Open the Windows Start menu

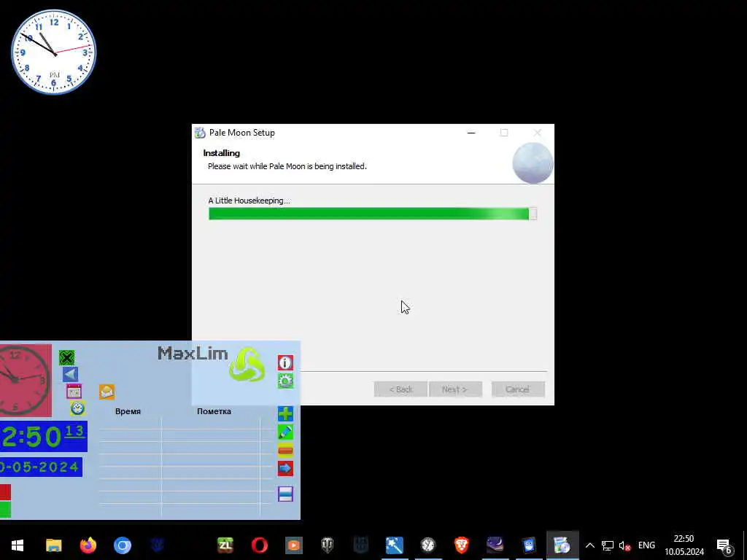18,545
